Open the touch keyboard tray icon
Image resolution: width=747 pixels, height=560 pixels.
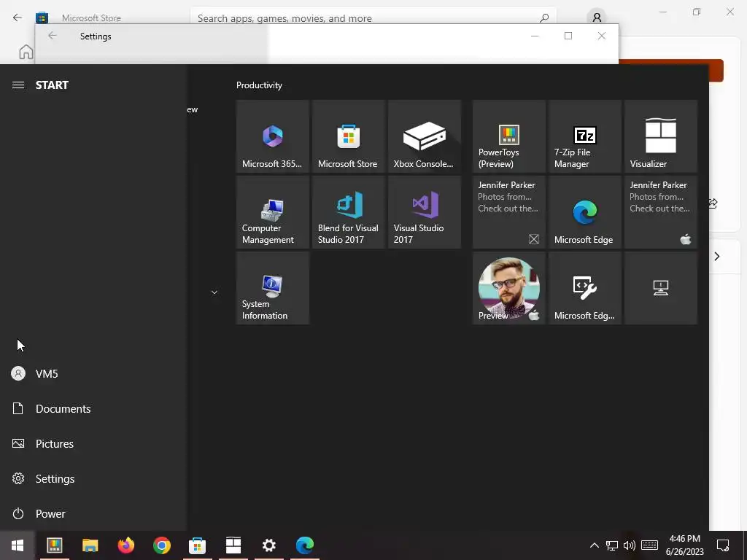click(x=649, y=545)
